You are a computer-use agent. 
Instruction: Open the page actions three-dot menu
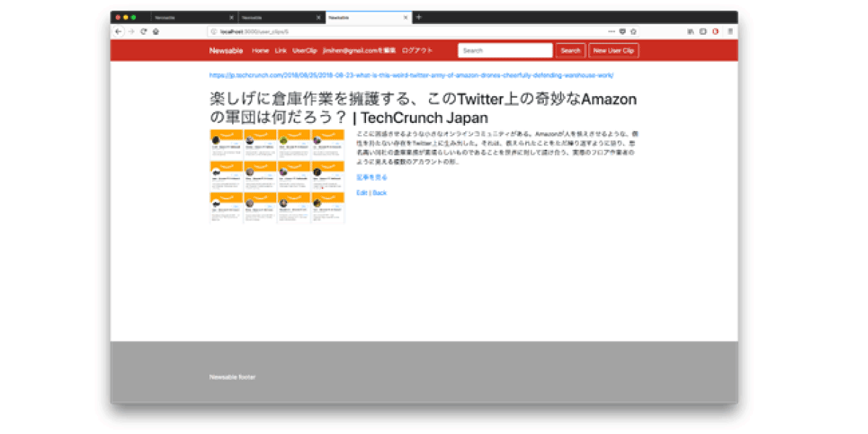pyautogui.click(x=611, y=32)
